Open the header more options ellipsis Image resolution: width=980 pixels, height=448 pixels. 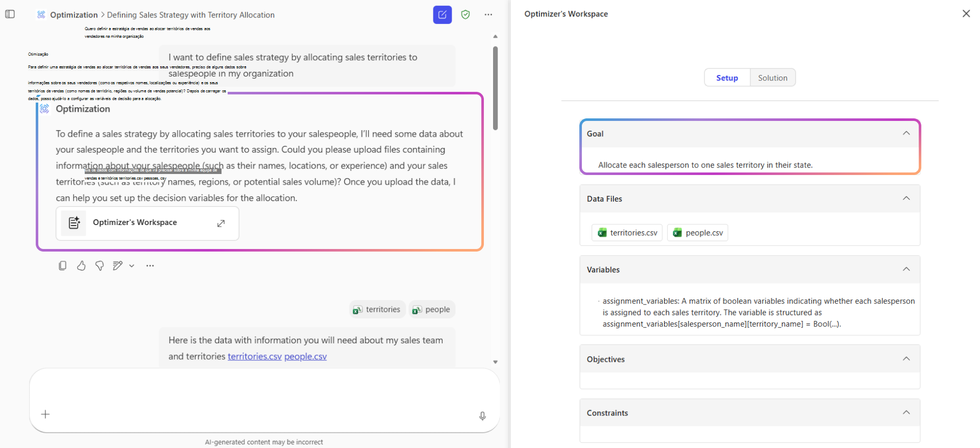pyautogui.click(x=488, y=15)
